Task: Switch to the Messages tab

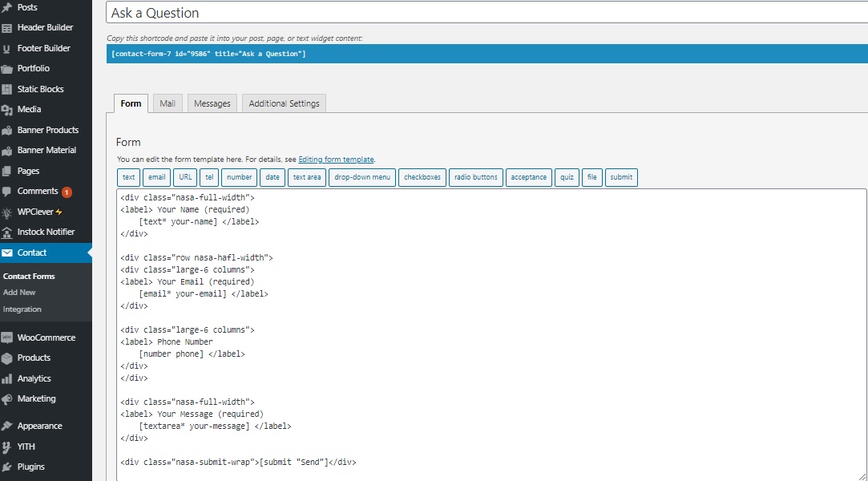Action: tap(212, 103)
